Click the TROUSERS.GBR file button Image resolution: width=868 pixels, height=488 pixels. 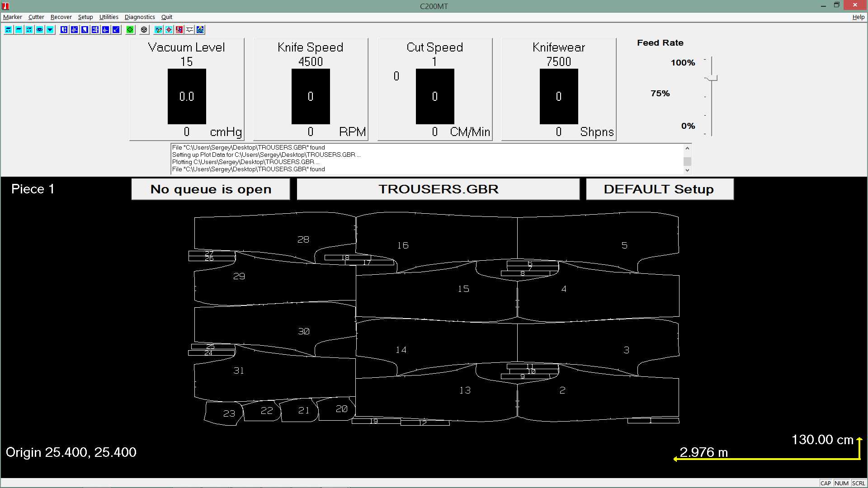(x=438, y=189)
